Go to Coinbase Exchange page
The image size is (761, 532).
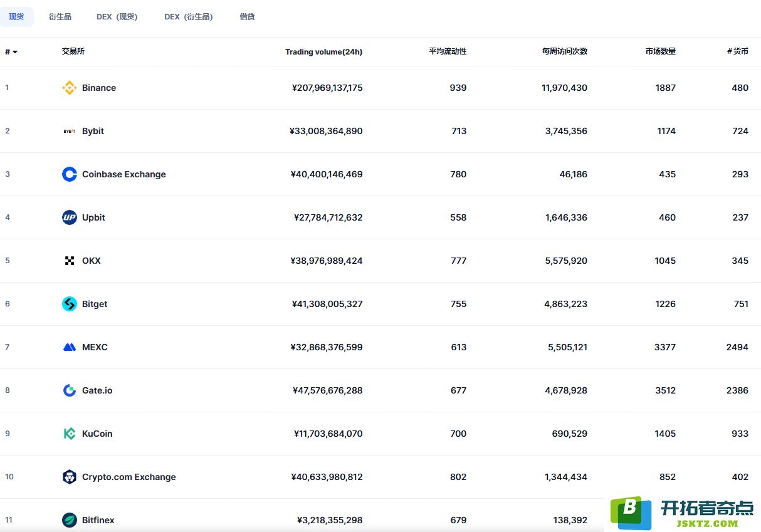tap(124, 174)
